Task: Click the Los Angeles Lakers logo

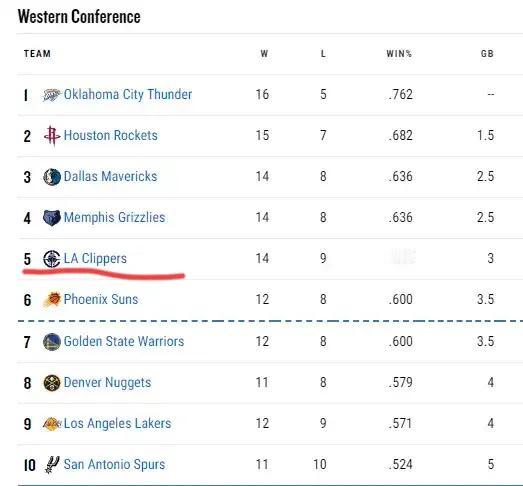Action: point(52,424)
